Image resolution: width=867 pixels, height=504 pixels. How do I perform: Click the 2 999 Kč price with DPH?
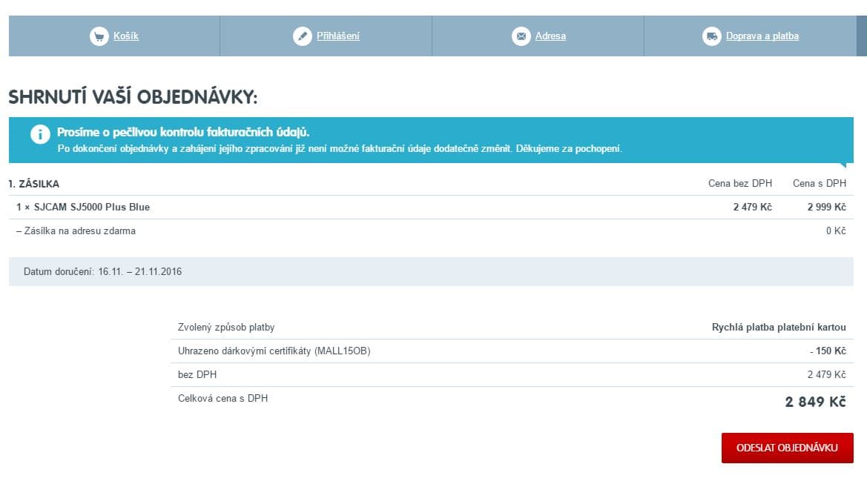click(827, 208)
